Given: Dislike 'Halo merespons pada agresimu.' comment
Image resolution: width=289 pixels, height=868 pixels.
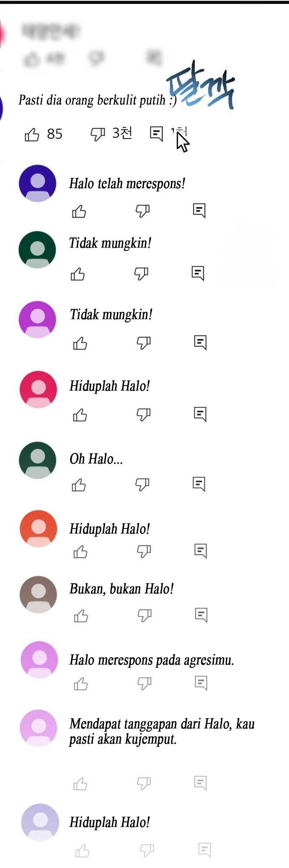Looking at the screenshot, I should click(x=144, y=683).
